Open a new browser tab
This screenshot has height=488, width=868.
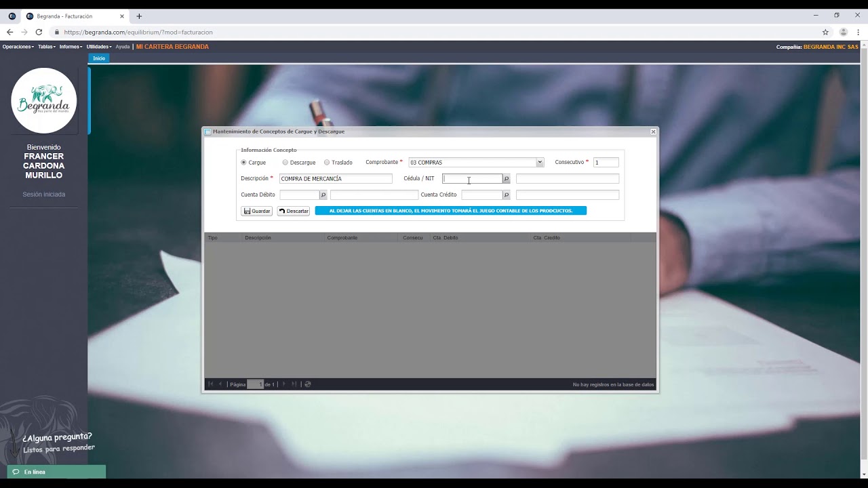coord(139,16)
